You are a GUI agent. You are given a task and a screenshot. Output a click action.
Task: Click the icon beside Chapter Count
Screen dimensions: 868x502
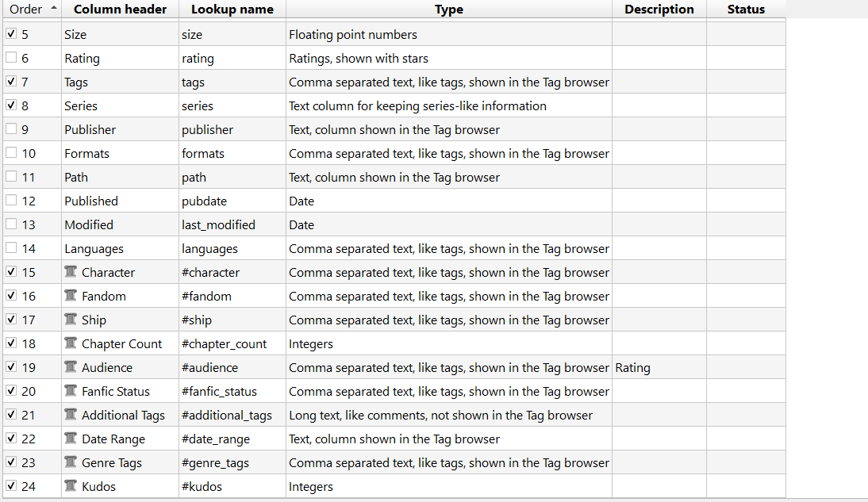[71, 343]
